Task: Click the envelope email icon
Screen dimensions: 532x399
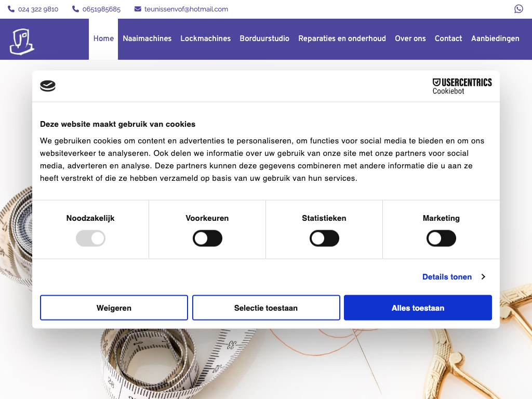Action: tap(138, 9)
